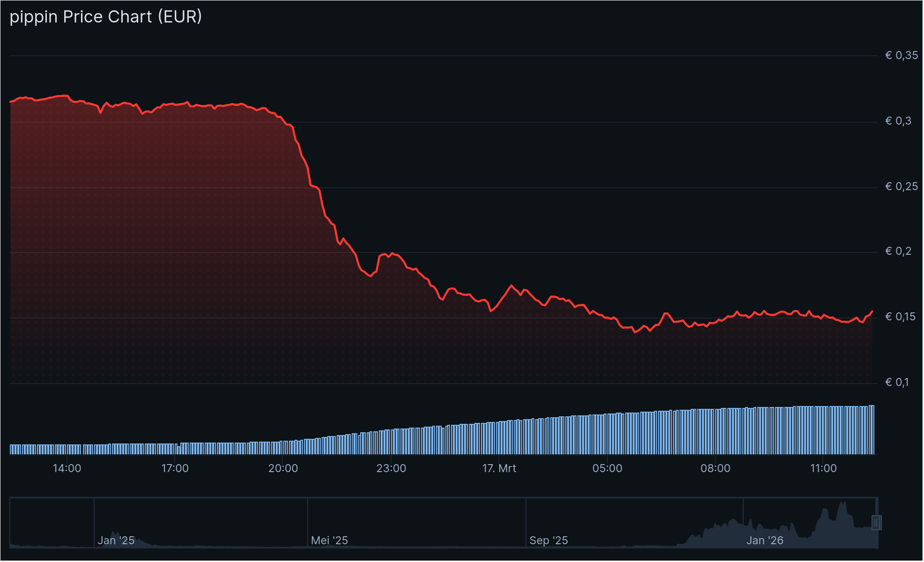Click the € 0,35 price axis label
The image size is (924, 562).
[x=901, y=55]
